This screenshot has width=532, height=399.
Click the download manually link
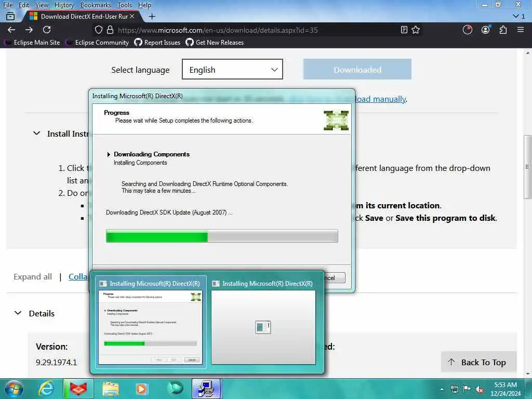(381, 99)
